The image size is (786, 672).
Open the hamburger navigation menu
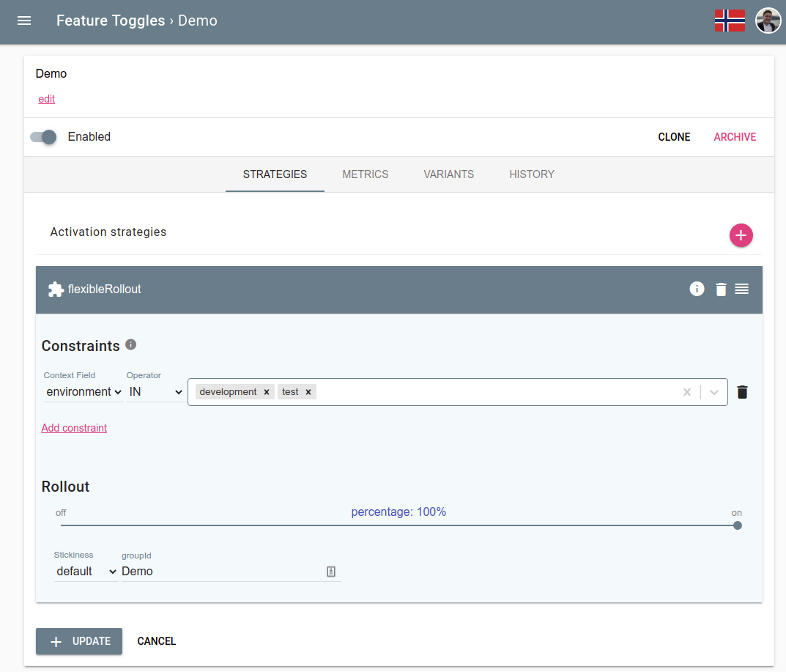pyautogui.click(x=24, y=21)
